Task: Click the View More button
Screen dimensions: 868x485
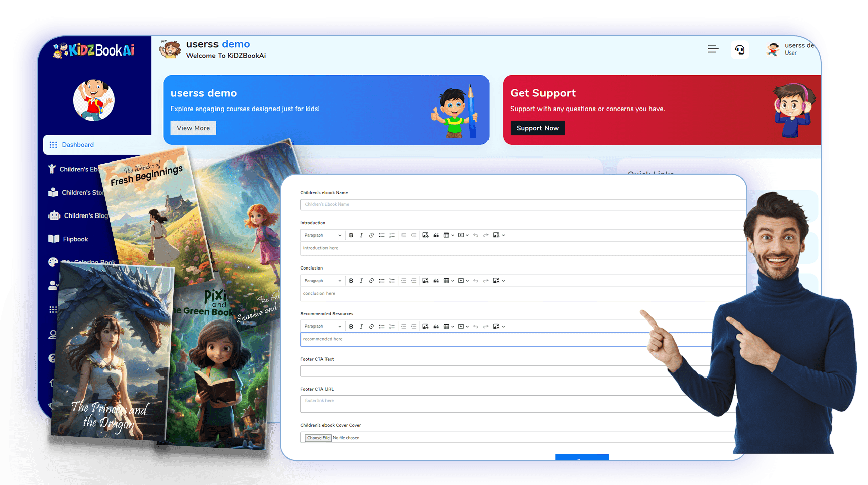Action: click(x=193, y=128)
